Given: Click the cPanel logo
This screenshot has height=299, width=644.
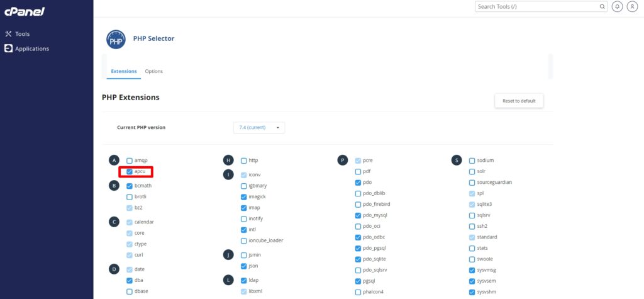Looking at the screenshot, I should click(x=25, y=12).
